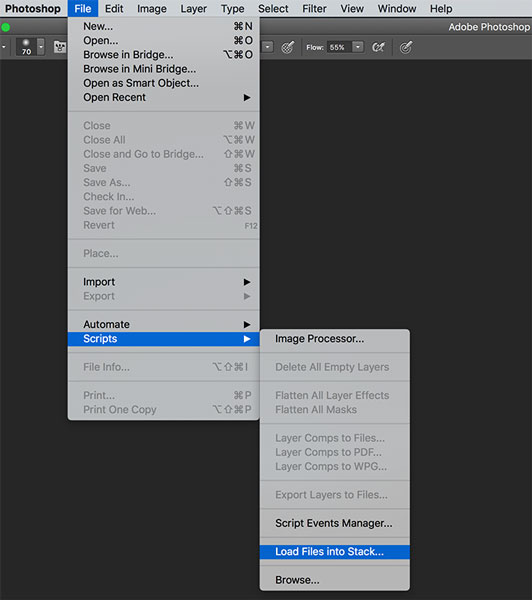The image size is (532, 600).
Task: Select Browse in Bridge...
Action: [164, 54]
